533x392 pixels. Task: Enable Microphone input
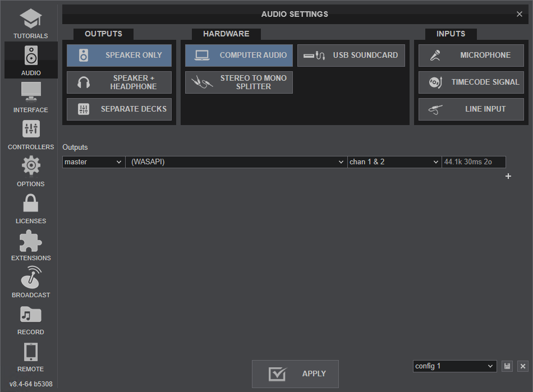click(x=471, y=56)
